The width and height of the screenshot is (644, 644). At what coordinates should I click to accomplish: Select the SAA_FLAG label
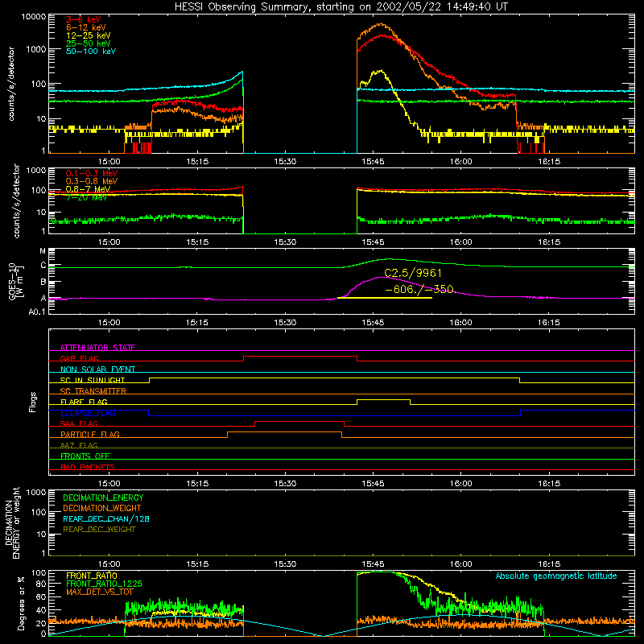point(79,423)
